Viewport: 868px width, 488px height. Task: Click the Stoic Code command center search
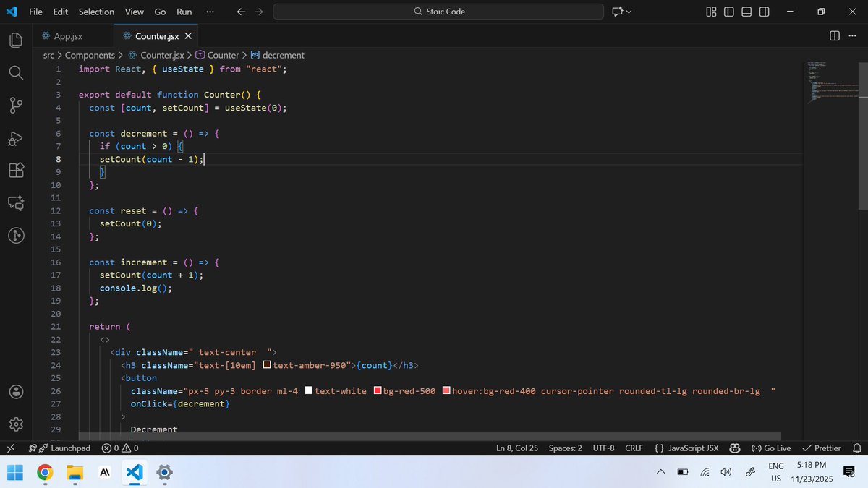point(438,12)
